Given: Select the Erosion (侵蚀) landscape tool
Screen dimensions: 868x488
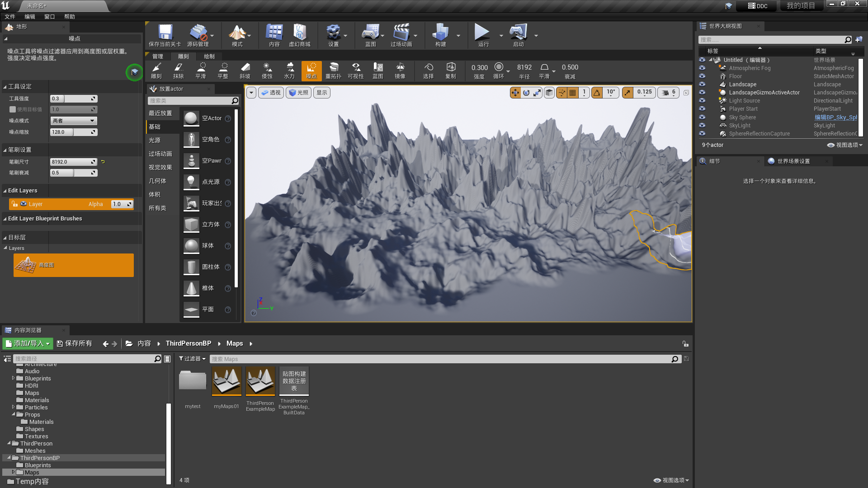Looking at the screenshot, I should pyautogui.click(x=267, y=71).
